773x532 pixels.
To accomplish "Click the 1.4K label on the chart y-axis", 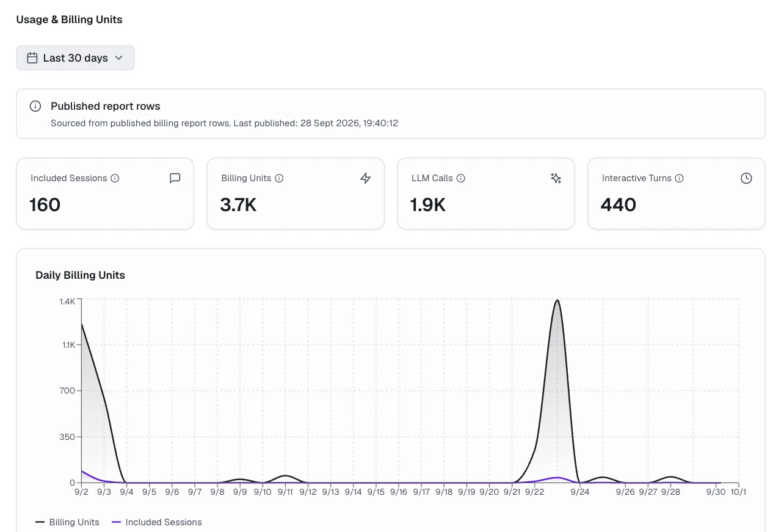I will (x=67, y=301).
